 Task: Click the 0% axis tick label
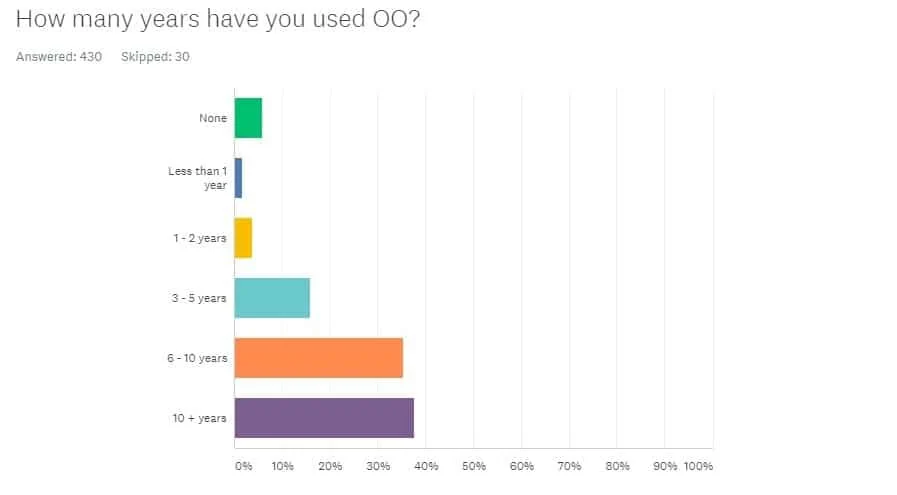pyautogui.click(x=244, y=466)
